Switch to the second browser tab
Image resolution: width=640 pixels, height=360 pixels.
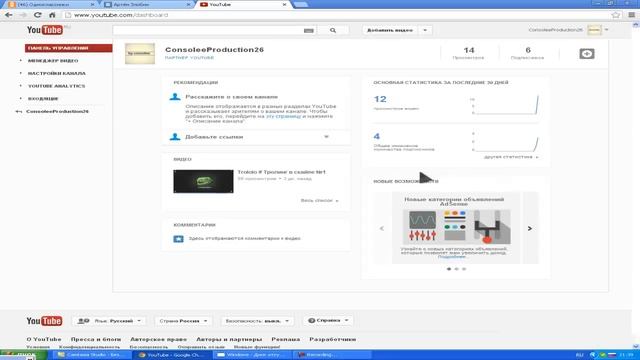coord(147,4)
